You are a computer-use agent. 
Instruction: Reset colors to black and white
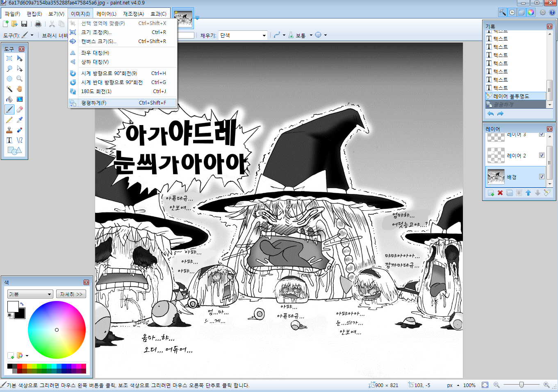pyautogui.click(x=10, y=315)
